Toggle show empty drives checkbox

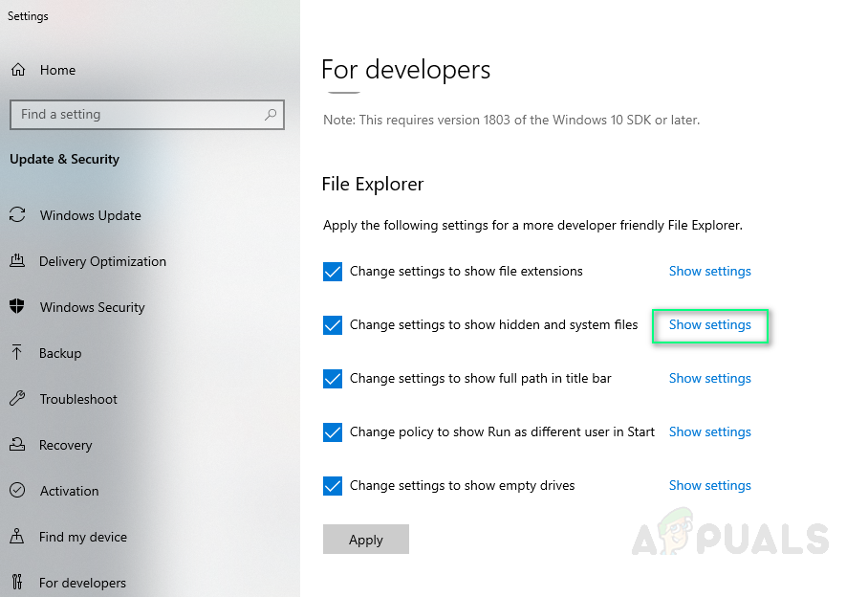333,486
